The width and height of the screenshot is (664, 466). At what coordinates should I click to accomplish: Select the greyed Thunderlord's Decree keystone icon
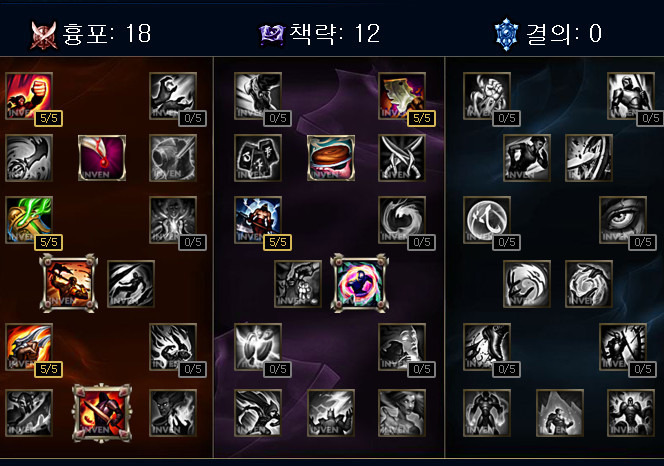click(331, 413)
